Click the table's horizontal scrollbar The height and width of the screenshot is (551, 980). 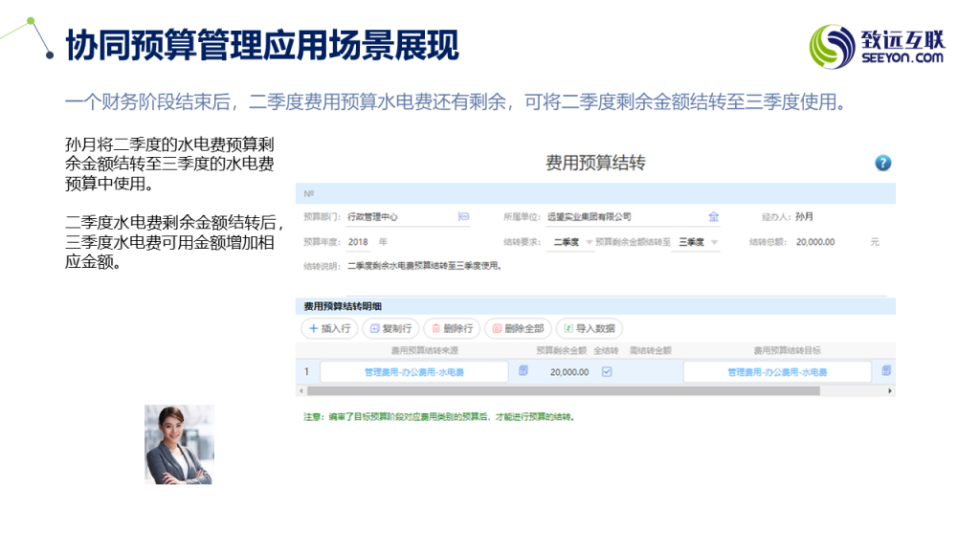(x=565, y=391)
